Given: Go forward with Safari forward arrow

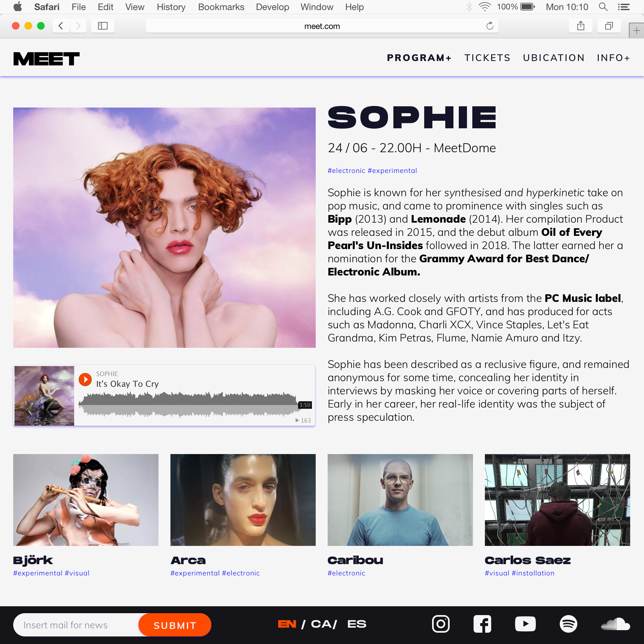Looking at the screenshot, I should click(78, 26).
